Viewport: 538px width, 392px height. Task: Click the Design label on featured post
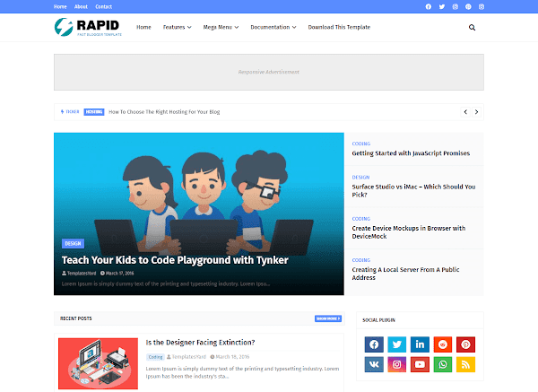click(73, 243)
